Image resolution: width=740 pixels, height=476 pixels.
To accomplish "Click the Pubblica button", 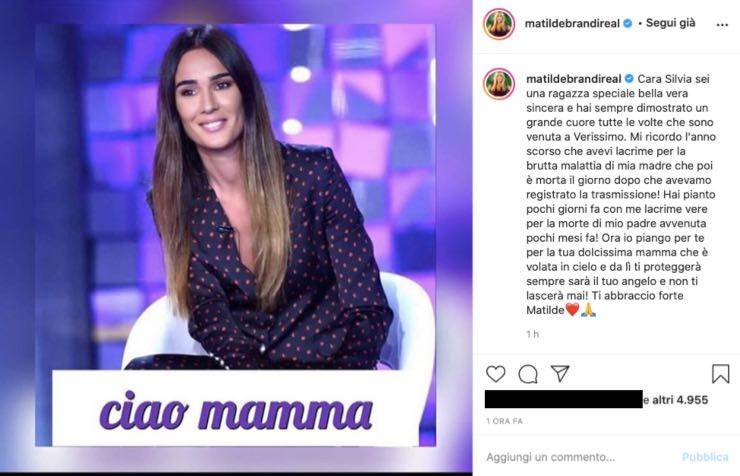I will (x=705, y=457).
